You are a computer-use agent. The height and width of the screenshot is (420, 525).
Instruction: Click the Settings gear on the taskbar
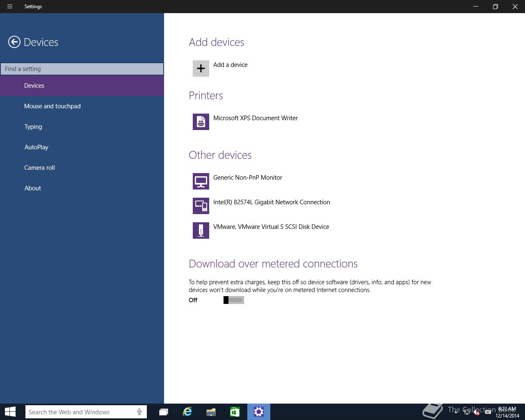259,412
